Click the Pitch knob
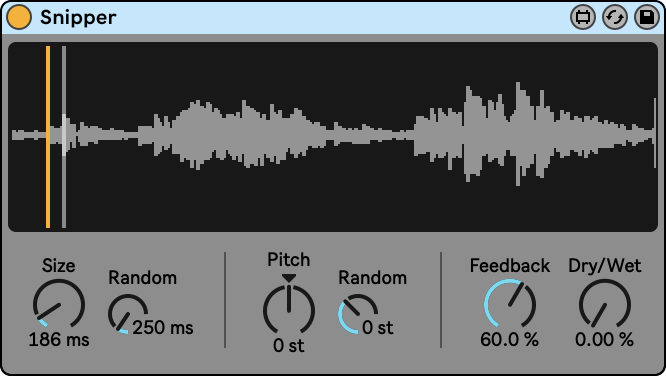Viewport: 666px width, 376px height. tap(289, 309)
